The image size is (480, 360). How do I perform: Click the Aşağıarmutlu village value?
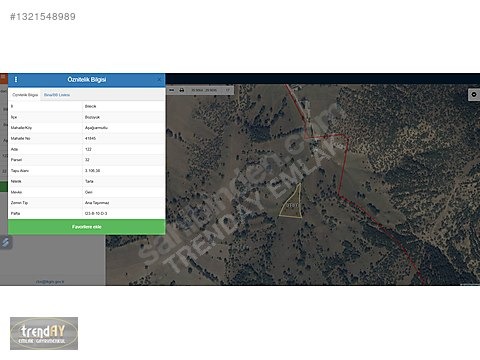click(96, 128)
